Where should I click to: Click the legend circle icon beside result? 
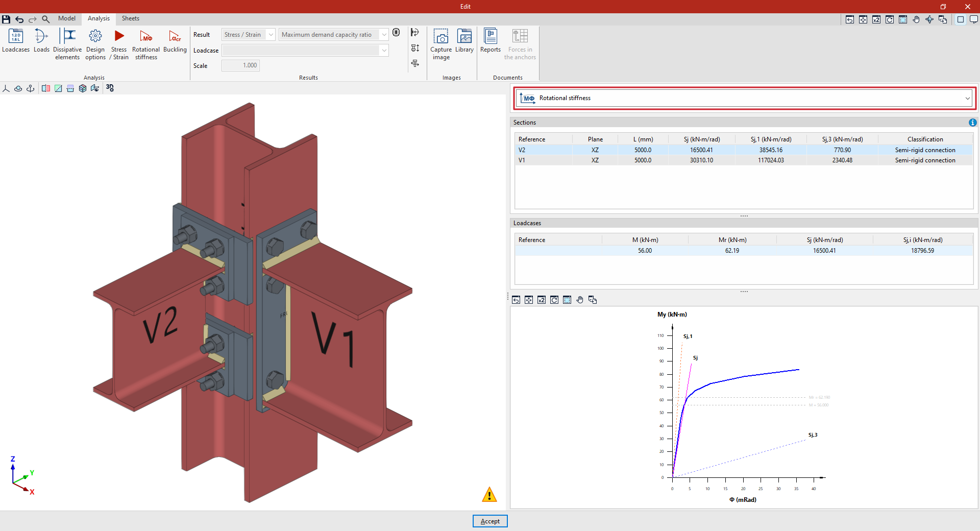point(396,33)
